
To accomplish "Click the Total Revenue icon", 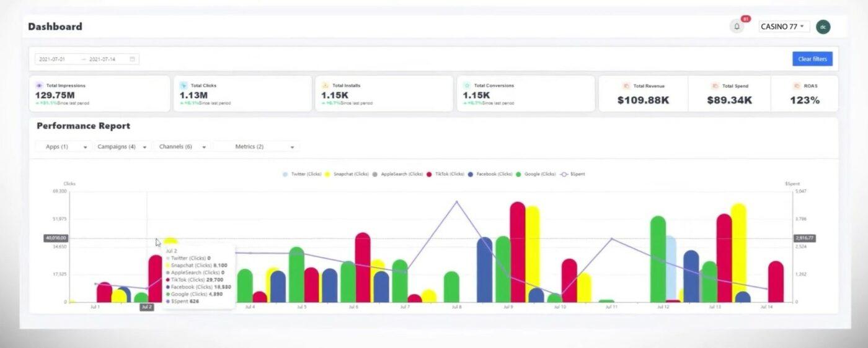I will pyautogui.click(x=626, y=86).
